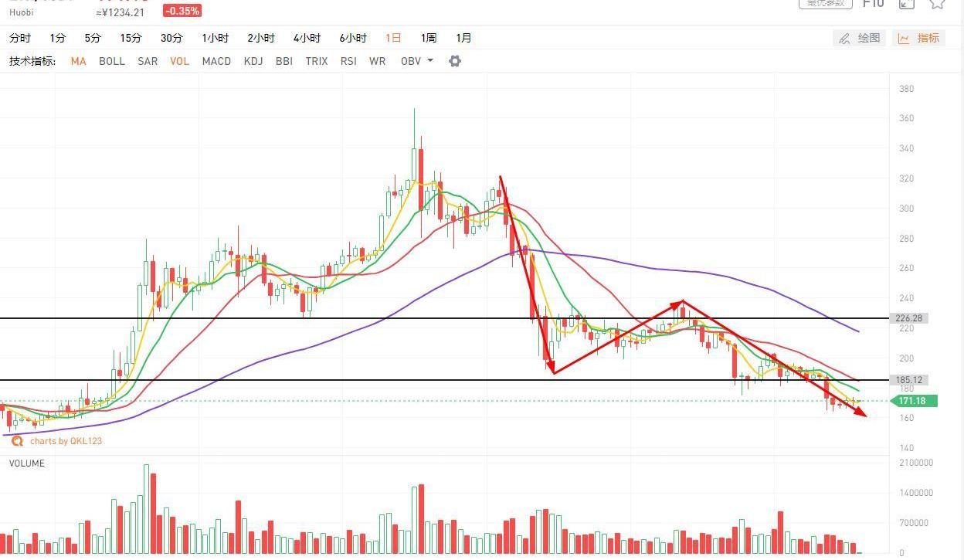Expand the OBV indicator dropdown arrow
This screenshot has width=964, height=560.
(430, 61)
